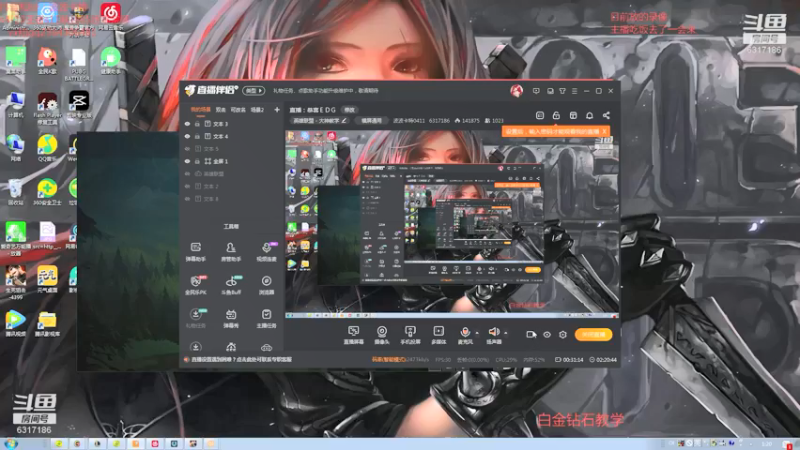The width and height of the screenshot is (800, 450).
Task: Select the 全屏 1 source row
Action: pyautogui.click(x=230, y=161)
